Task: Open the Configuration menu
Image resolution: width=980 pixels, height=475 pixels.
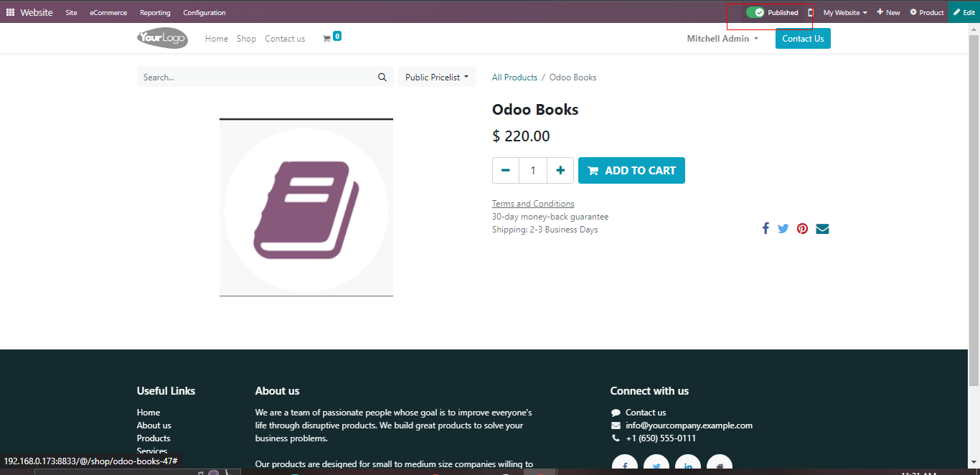Action: (x=204, y=12)
